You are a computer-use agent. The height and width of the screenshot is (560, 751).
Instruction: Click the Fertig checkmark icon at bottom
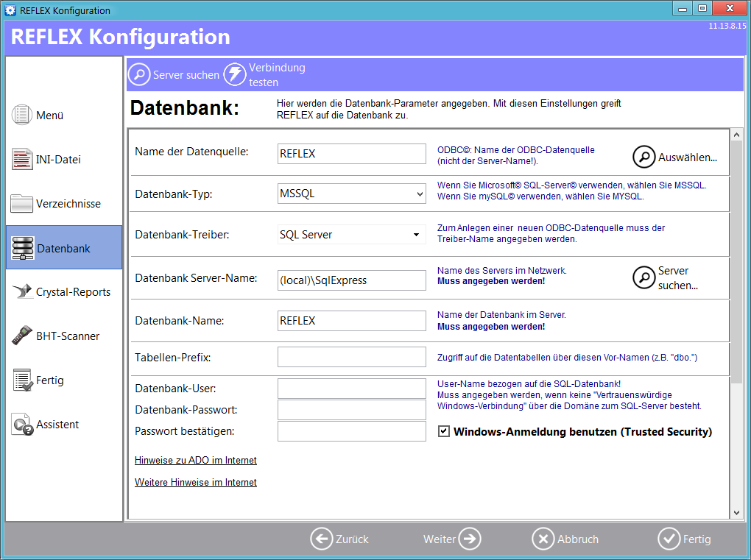pos(669,539)
